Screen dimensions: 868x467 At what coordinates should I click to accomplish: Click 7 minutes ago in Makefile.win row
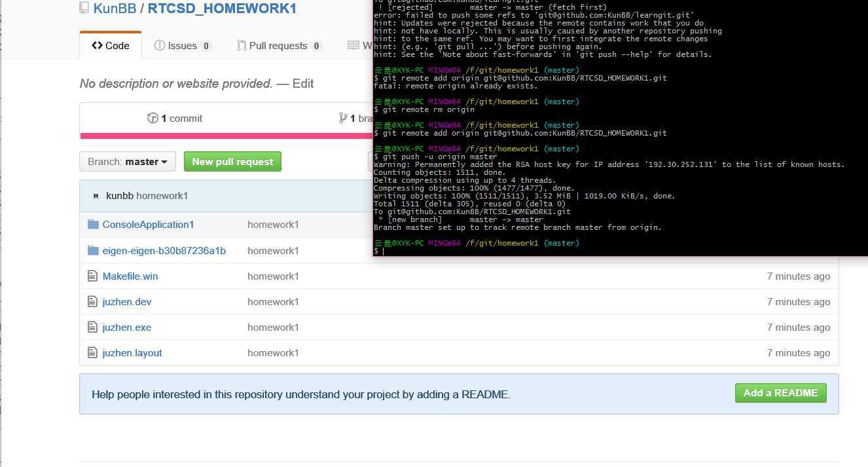(799, 276)
